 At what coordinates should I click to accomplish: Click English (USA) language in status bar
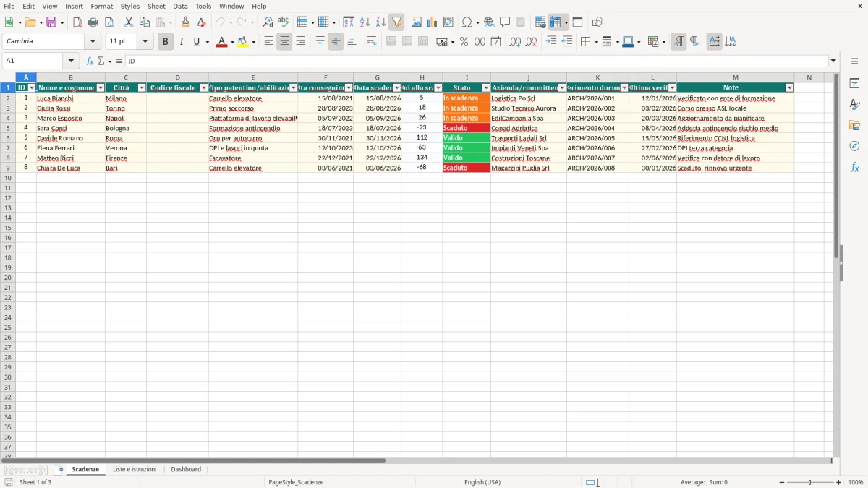point(482,482)
